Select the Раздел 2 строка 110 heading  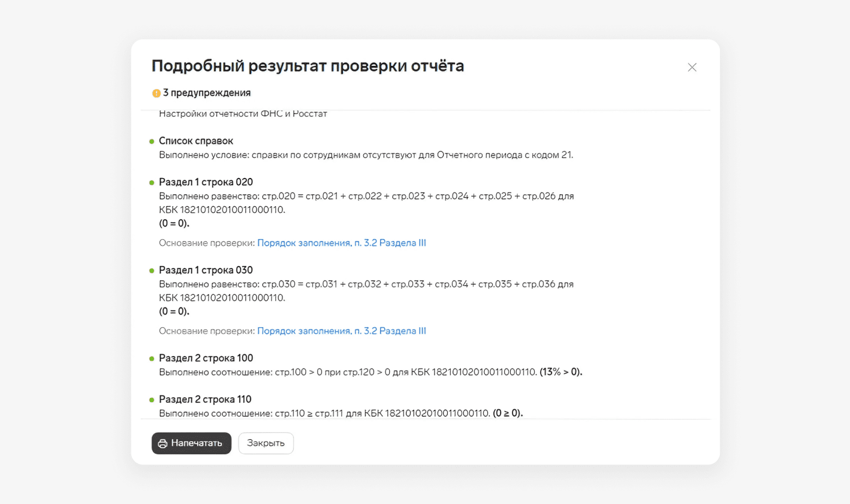point(205,400)
